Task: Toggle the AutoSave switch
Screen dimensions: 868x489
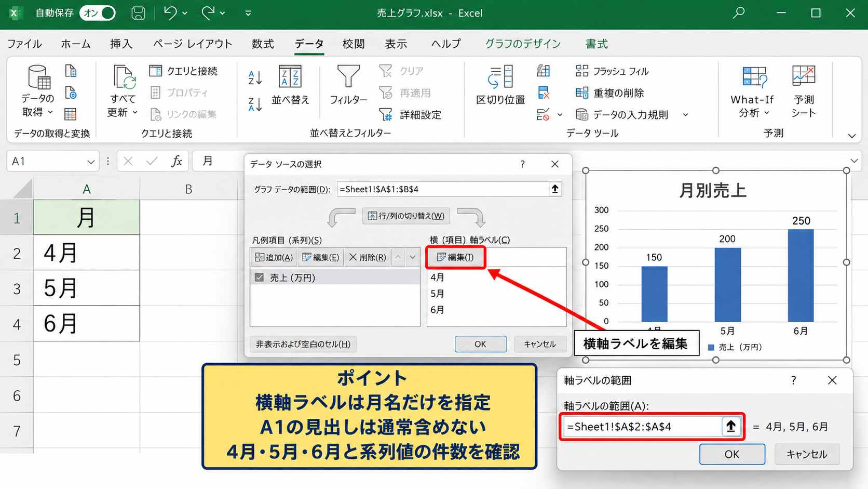Action: point(98,13)
